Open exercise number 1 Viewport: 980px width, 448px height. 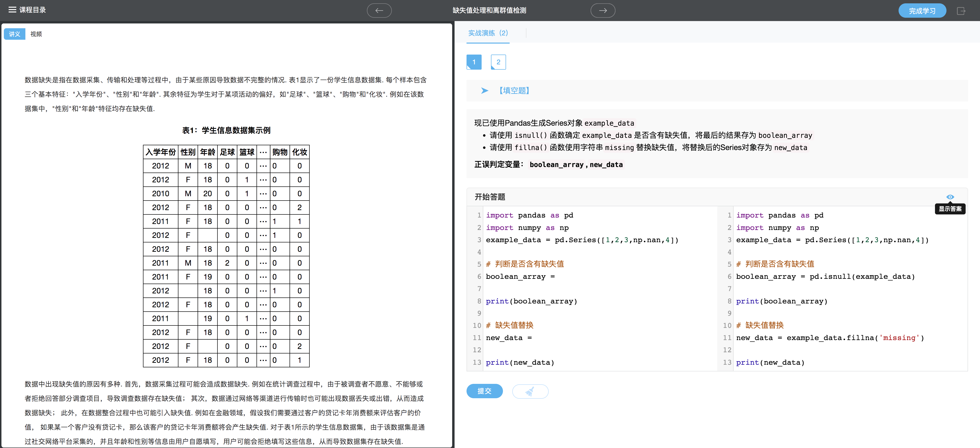pyautogui.click(x=474, y=62)
